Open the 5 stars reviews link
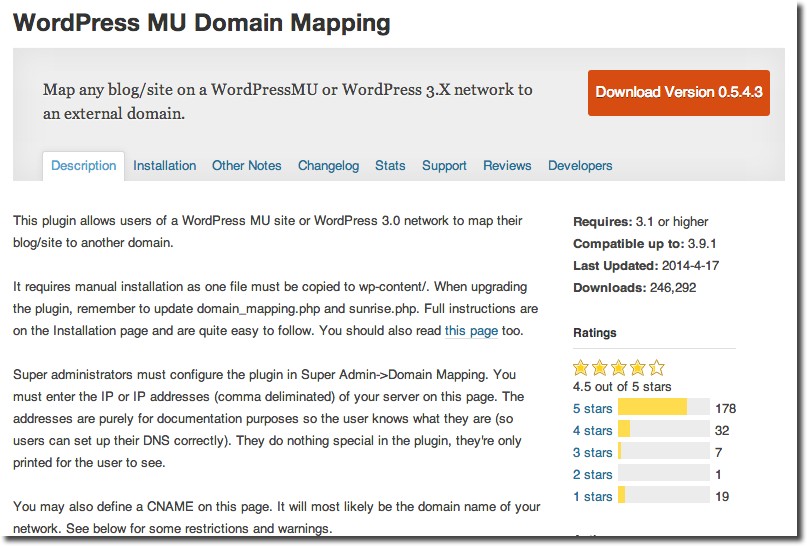 (x=592, y=409)
